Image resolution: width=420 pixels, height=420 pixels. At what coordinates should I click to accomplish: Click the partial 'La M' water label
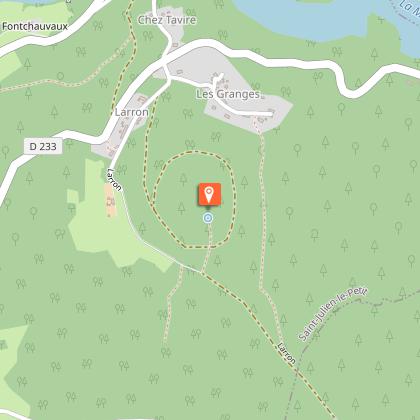pos(409,9)
